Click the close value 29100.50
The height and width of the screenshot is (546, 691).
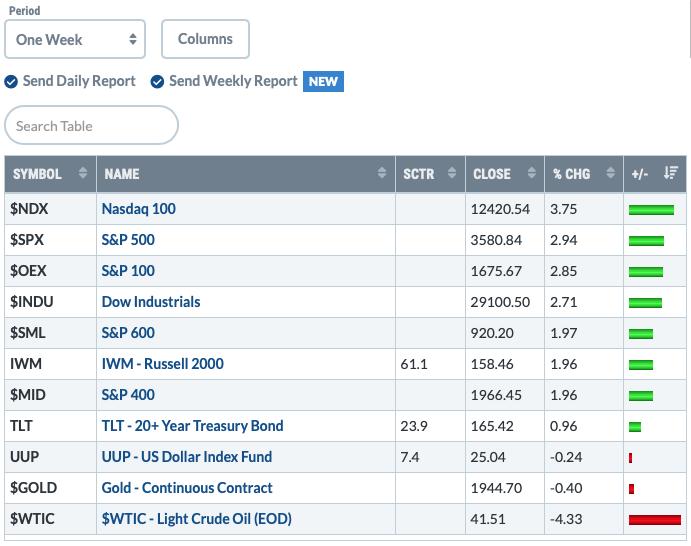[500, 302]
